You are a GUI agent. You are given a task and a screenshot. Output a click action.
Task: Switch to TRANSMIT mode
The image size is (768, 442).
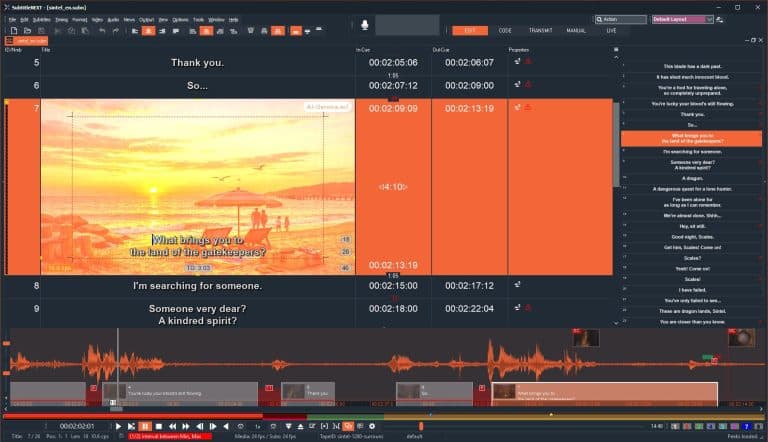point(540,30)
